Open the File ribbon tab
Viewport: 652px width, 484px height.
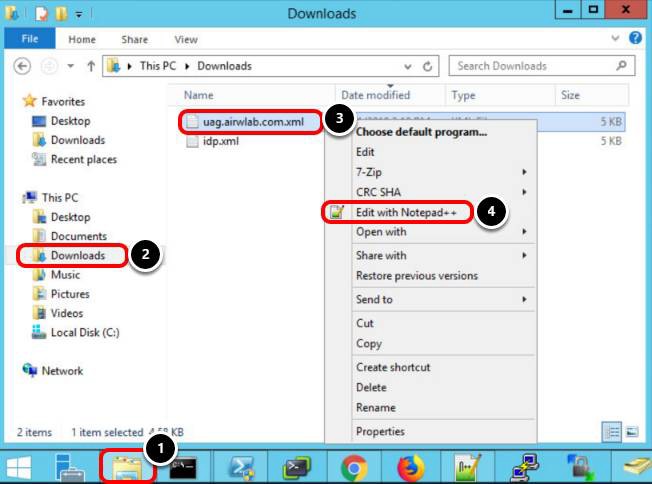[x=30, y=39]
